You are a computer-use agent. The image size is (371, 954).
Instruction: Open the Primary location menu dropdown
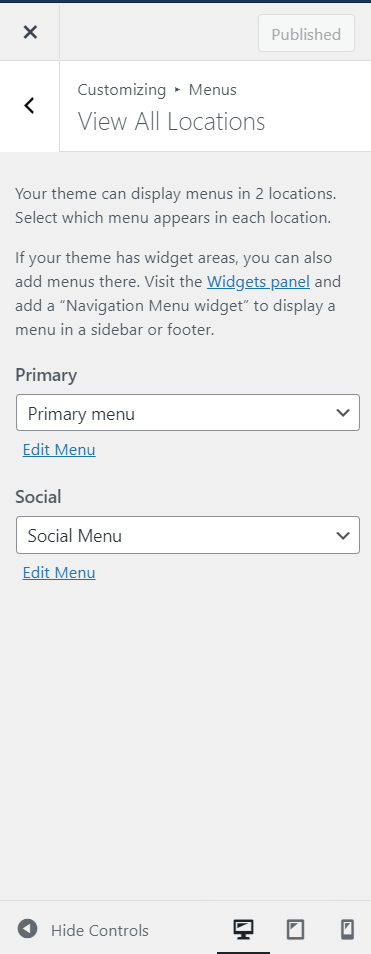click(x=188, y=413)
